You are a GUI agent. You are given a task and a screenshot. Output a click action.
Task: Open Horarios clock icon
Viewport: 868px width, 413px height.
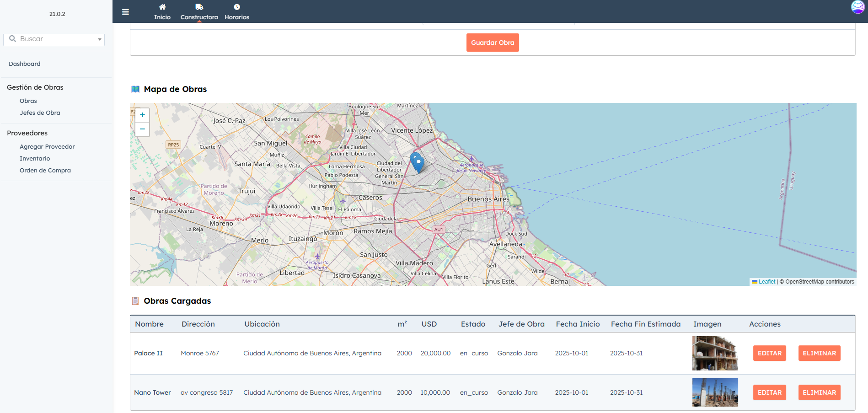coord(237,7)
